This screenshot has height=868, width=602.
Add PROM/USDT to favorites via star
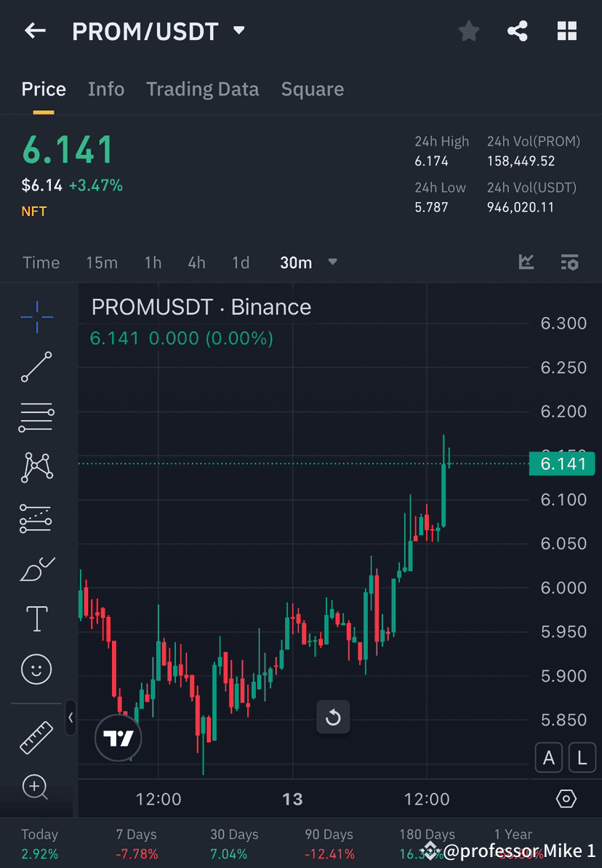(468, 31)
